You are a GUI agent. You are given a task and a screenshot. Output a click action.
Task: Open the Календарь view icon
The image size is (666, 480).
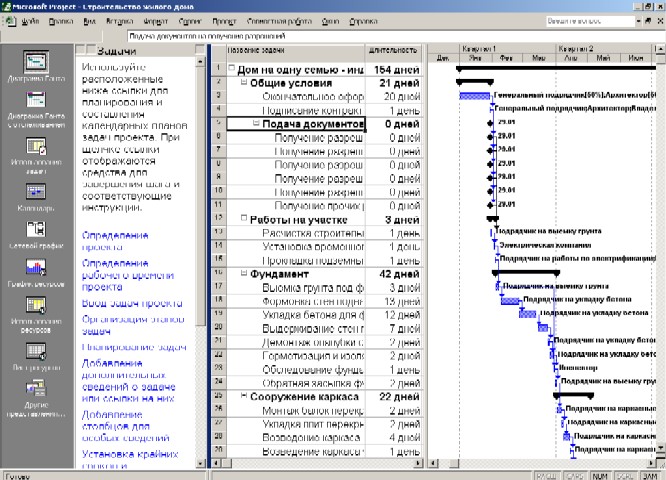point(36,192)
